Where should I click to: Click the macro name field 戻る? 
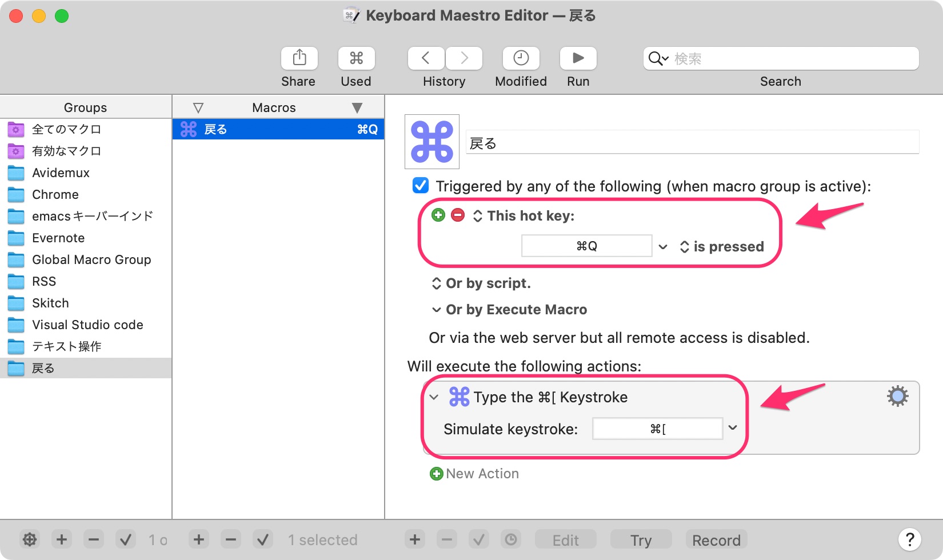(692, 142)
